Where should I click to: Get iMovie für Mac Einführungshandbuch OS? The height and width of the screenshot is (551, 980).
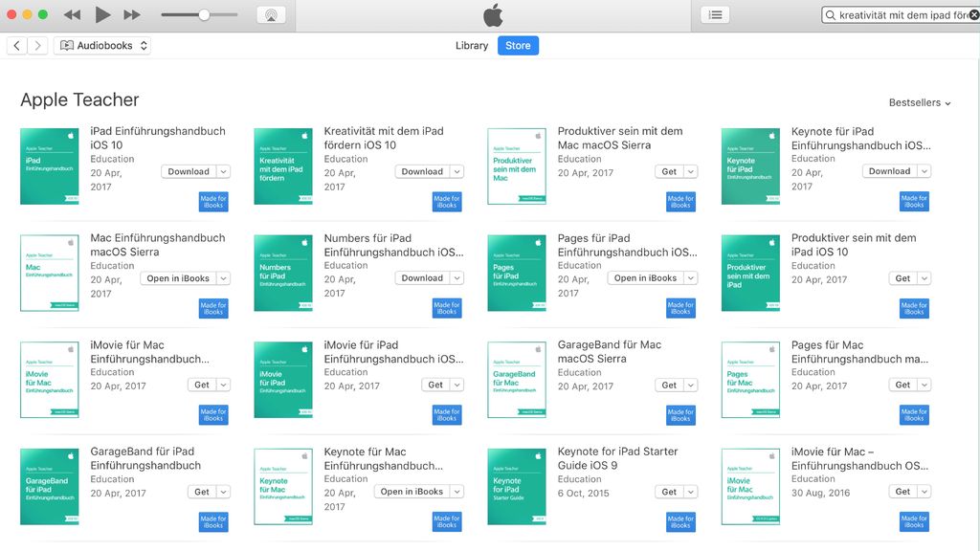point(903,492)
